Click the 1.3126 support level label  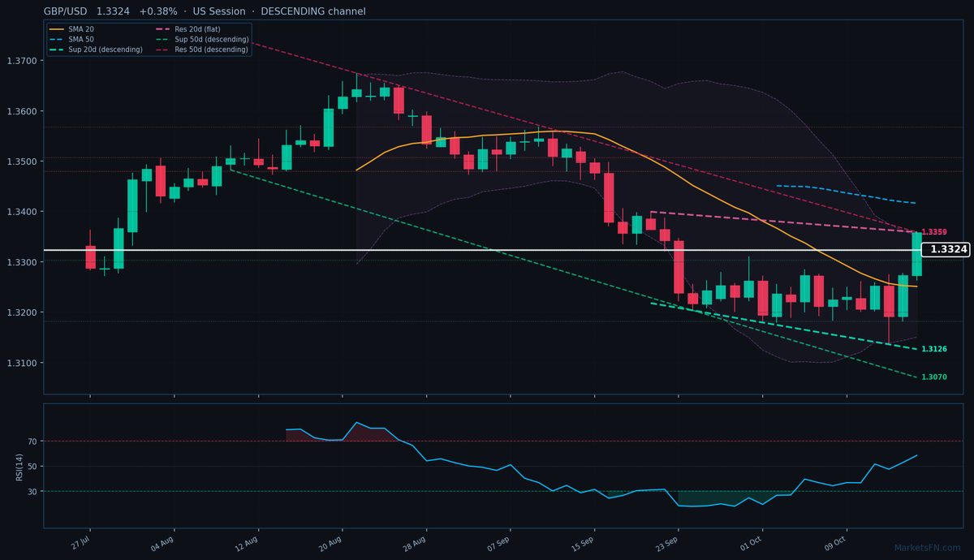point(934,349)
